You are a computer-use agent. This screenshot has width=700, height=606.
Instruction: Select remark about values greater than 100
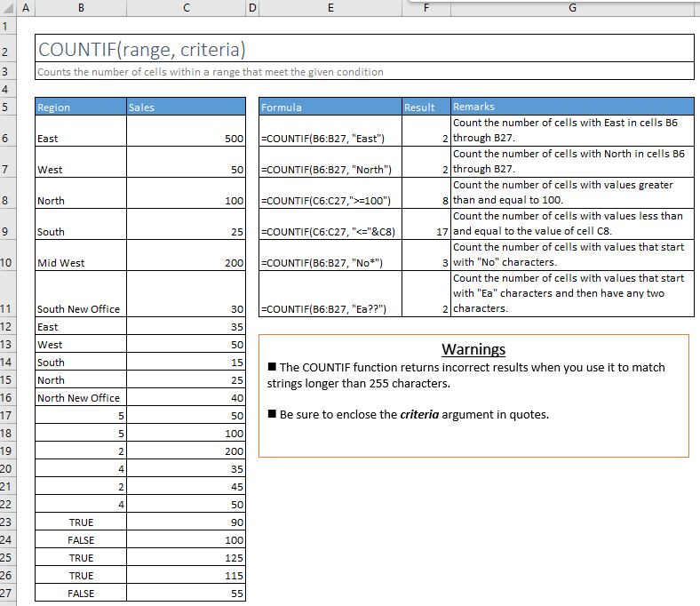pos(572,194)
